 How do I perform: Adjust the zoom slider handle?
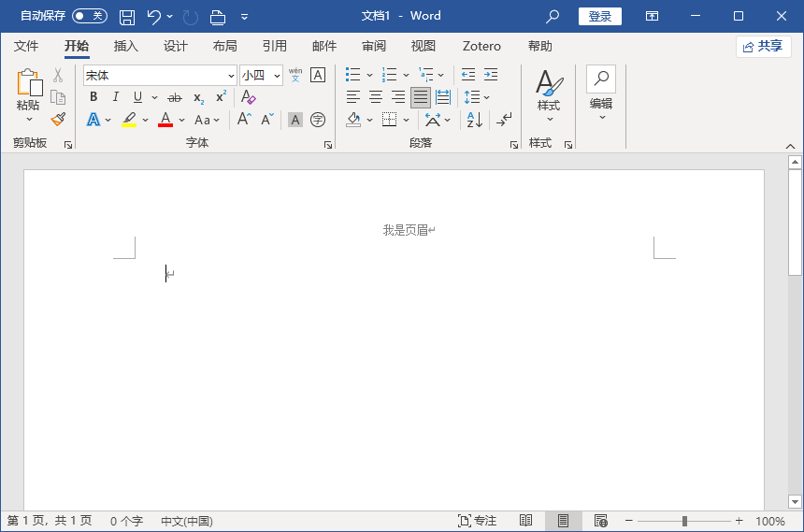coord(684,521)
